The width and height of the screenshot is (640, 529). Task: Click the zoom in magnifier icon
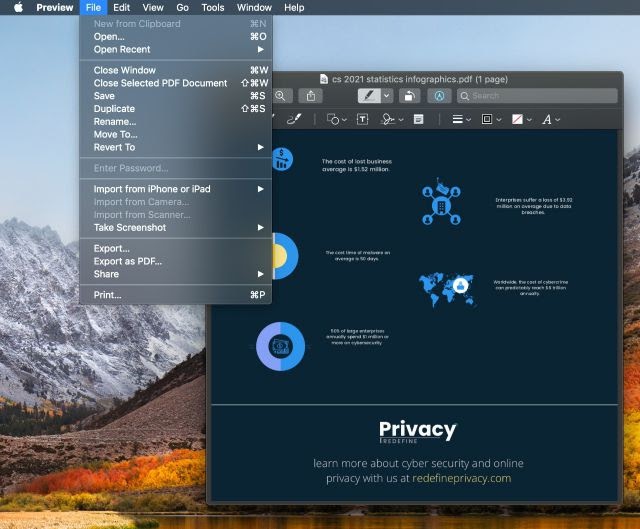coord(282,96)
